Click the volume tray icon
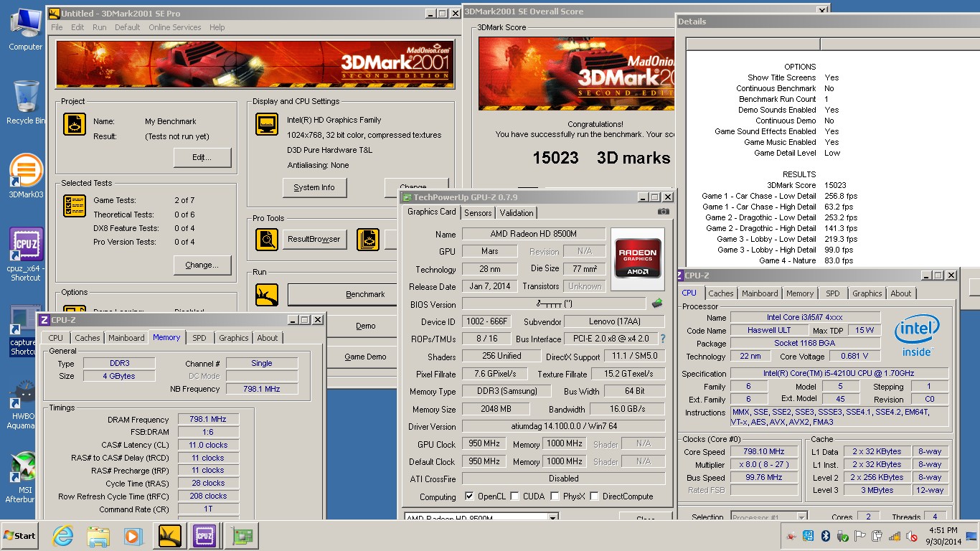Viewport: 980px width, 551px height. point(911,536)
